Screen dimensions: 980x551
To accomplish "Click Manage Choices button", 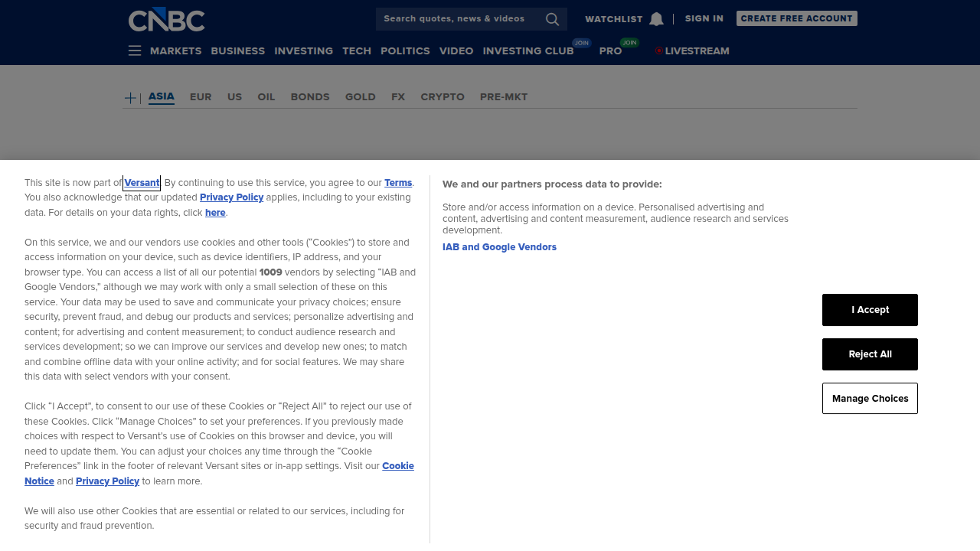I will [870, 399].
